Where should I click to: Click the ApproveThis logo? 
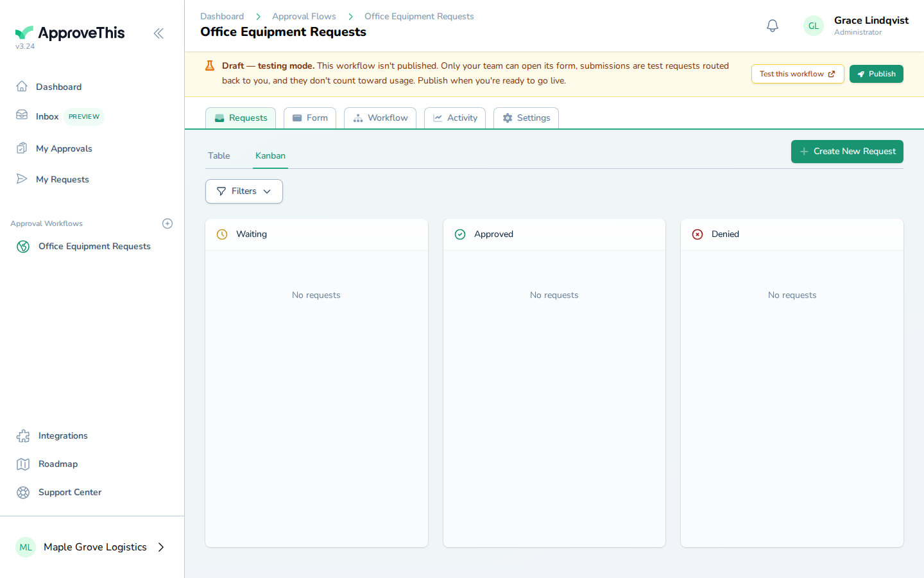70,33
